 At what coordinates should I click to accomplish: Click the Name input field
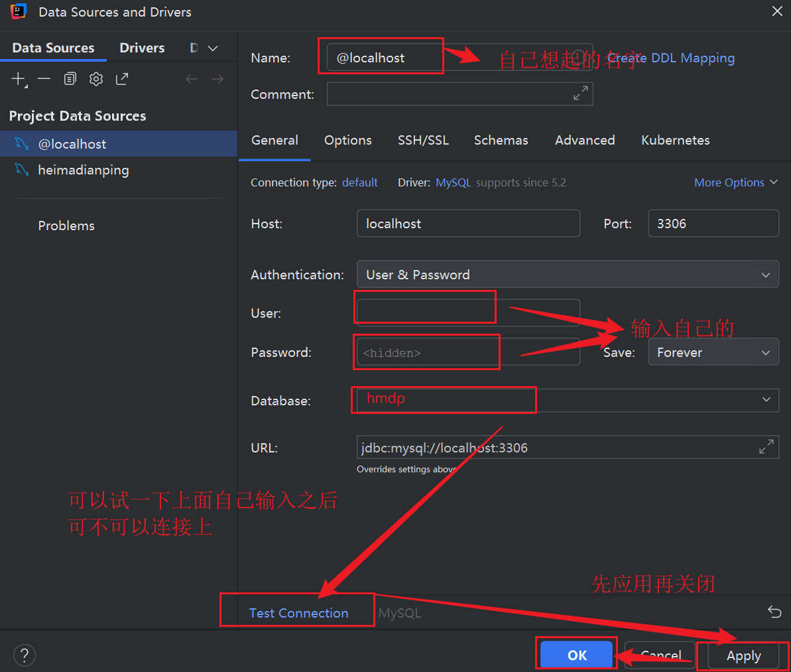tap(459, 57)
